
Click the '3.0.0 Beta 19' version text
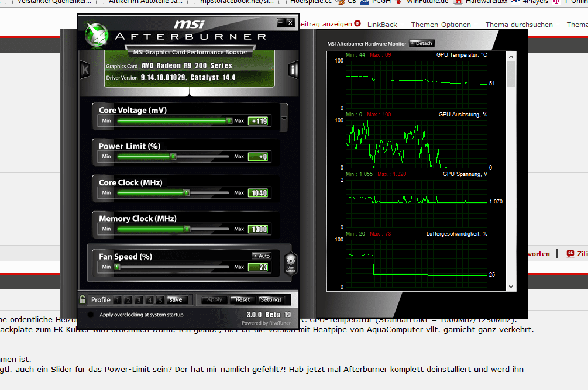click(269, 315)
